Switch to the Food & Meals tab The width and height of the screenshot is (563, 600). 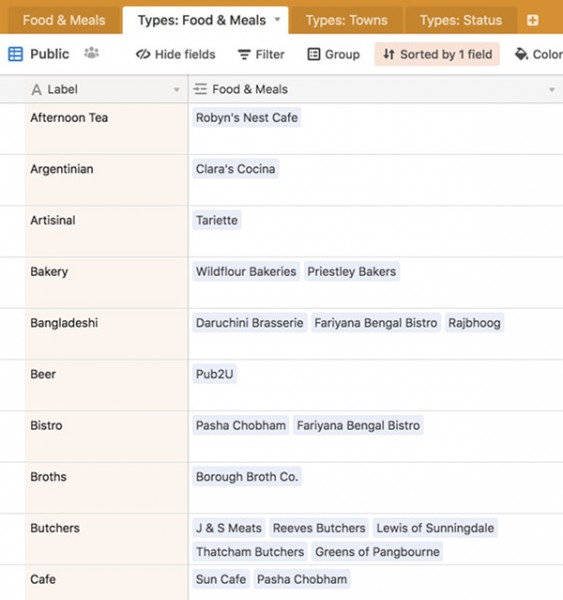(64, 20)
